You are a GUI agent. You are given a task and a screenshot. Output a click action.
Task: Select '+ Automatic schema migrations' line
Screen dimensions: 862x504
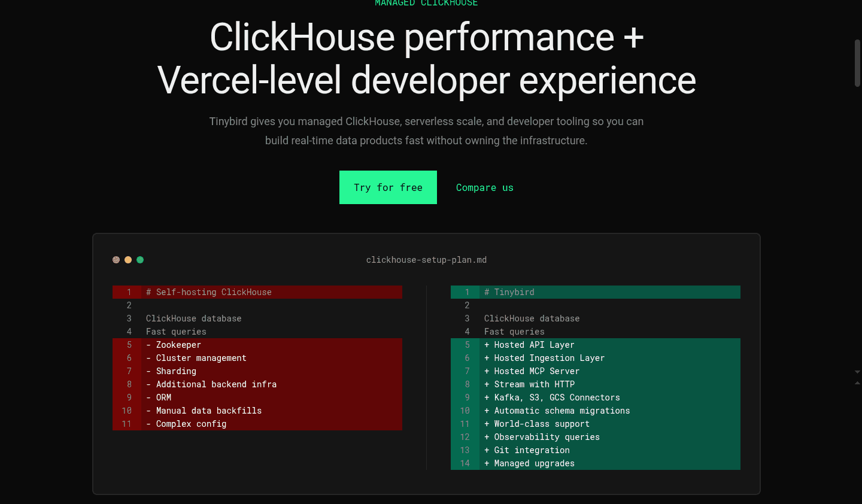596,411
